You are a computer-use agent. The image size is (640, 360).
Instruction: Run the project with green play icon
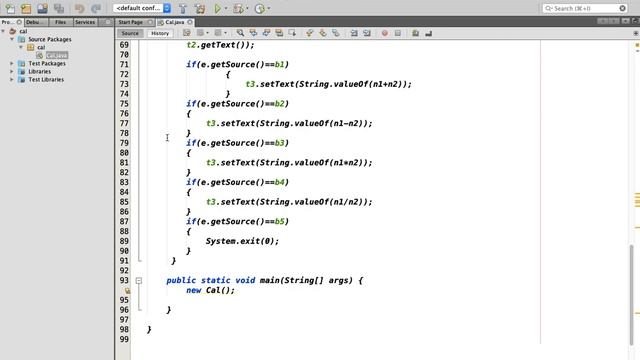(x=218, y=8)
